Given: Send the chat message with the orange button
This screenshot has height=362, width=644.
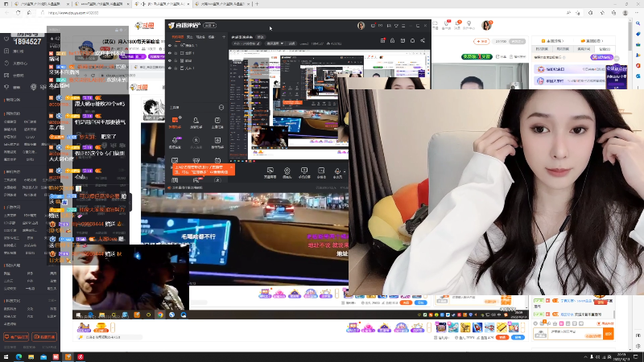Looking at the screenshot, I should (x=609, y=334).
